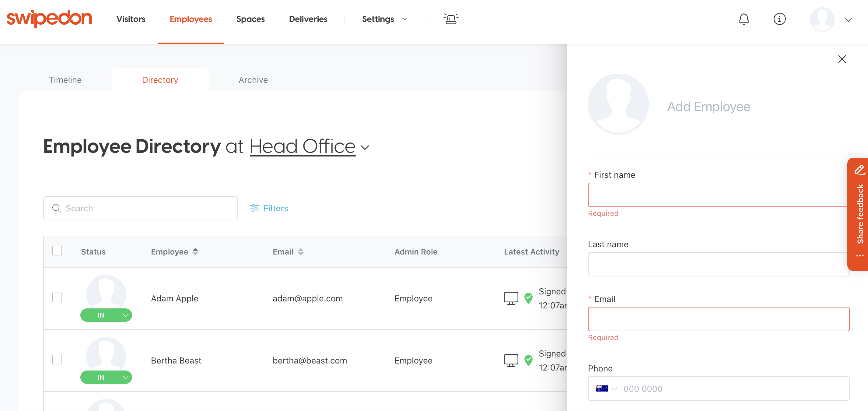
Task: Click Bertha Beast's device monitor icon
Action: (511, 360)
